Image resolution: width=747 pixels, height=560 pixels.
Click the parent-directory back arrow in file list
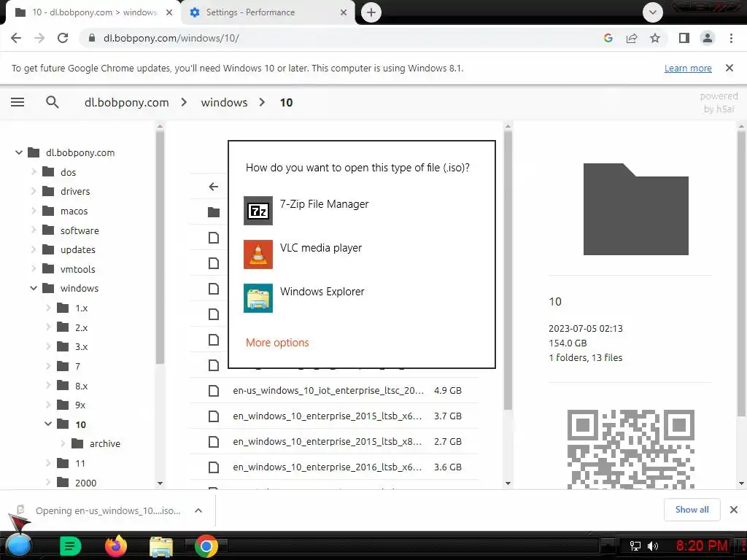tap(214, 187)
